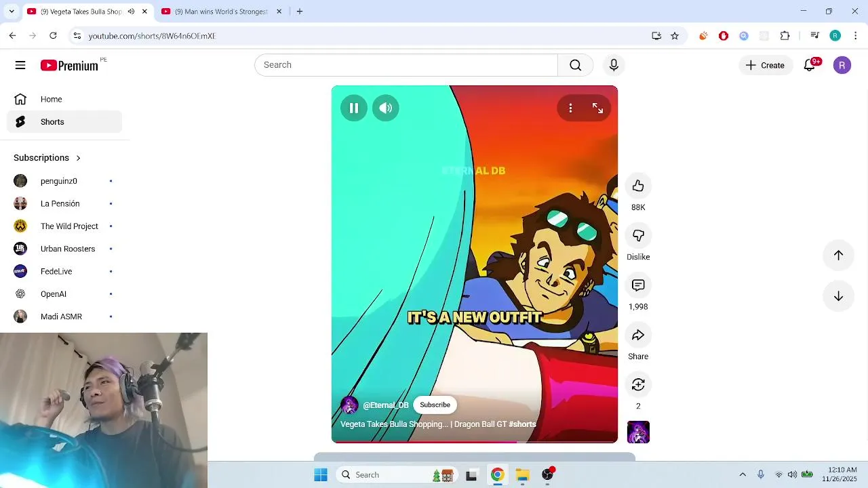Open the Chrome extensions puzzle icon
The width and height of the screenshot is (868, 488).
coord(785,36)
